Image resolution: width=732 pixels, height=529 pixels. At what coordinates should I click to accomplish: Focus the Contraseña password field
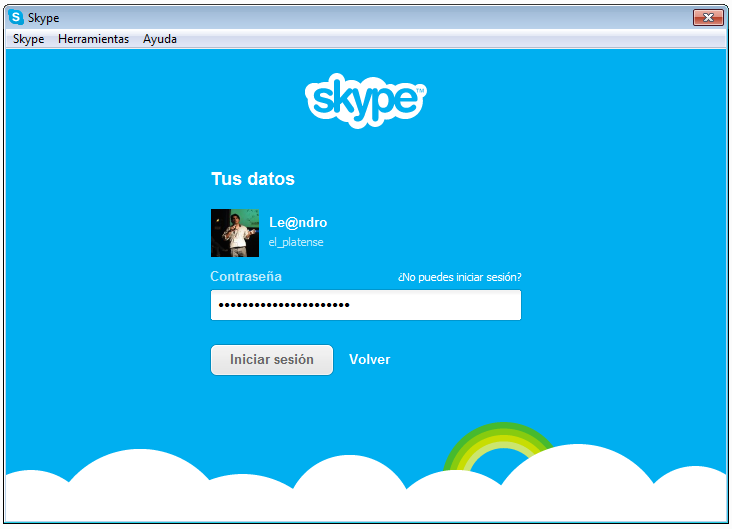[366, 305]
